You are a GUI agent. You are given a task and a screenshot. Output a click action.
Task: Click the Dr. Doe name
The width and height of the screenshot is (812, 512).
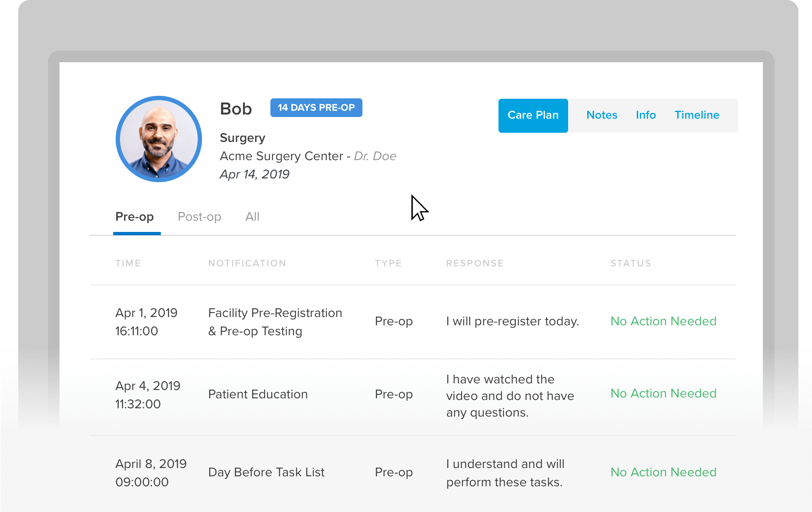coord(375,156)
